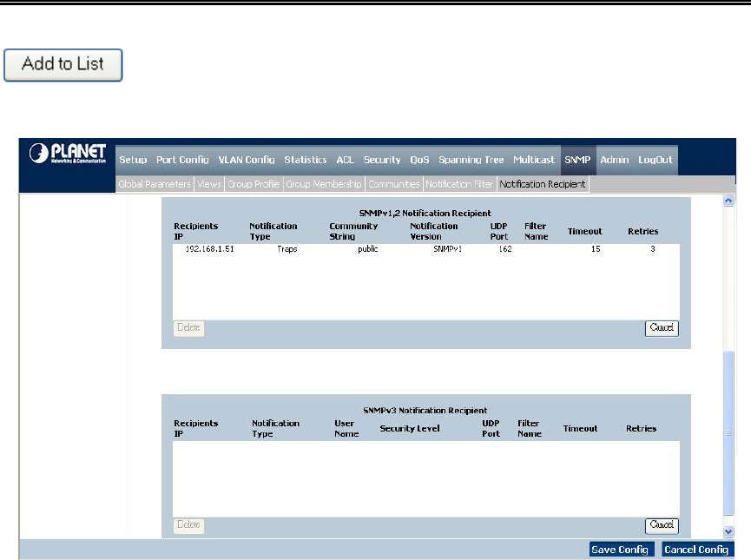The height and width of the screenshot is (560, 751).
Task: Open the Multicast menu
Action: coord(534,160)
